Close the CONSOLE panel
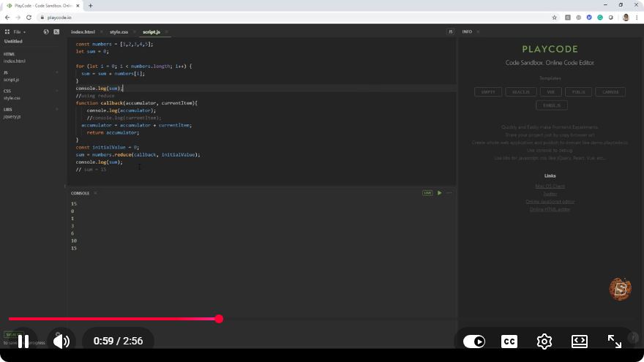This screenshot has width=644, height=362. (x=95, y=193)
